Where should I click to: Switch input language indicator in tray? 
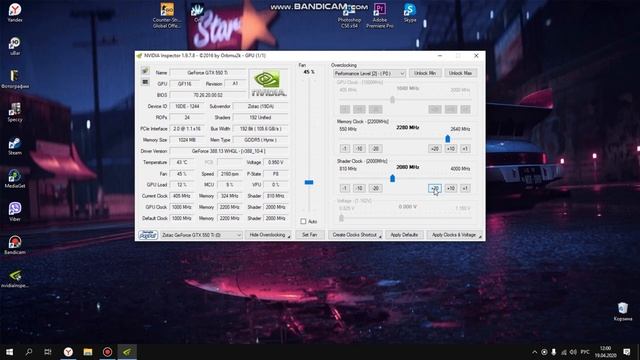click(x=585, y=352)
